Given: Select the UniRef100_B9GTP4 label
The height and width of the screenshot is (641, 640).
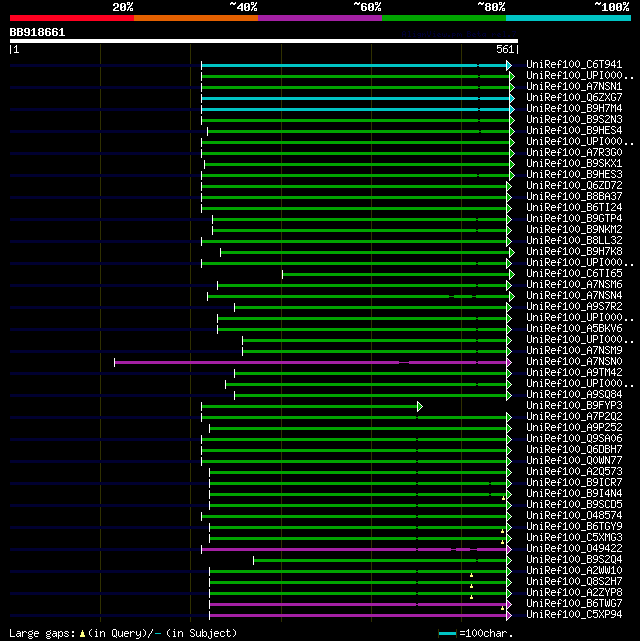Looking at the screenshot, I should (x=574, y=219).
